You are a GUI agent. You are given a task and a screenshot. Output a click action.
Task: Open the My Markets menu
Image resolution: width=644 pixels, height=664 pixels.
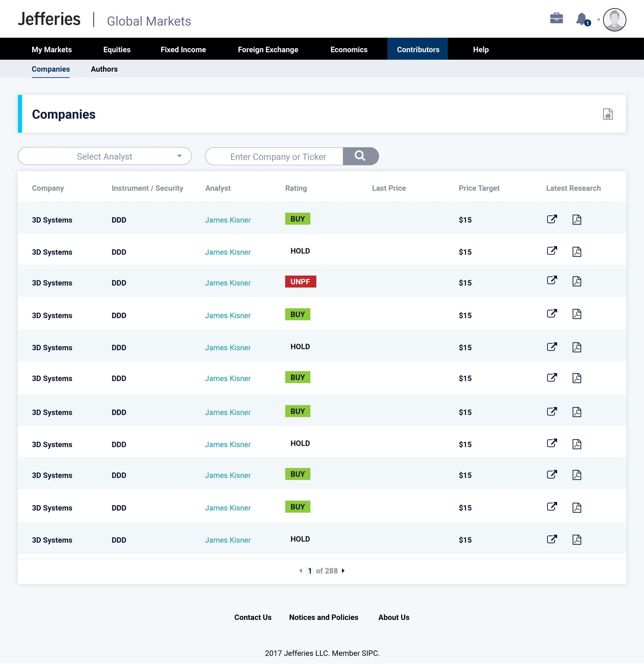pos(52,49)
